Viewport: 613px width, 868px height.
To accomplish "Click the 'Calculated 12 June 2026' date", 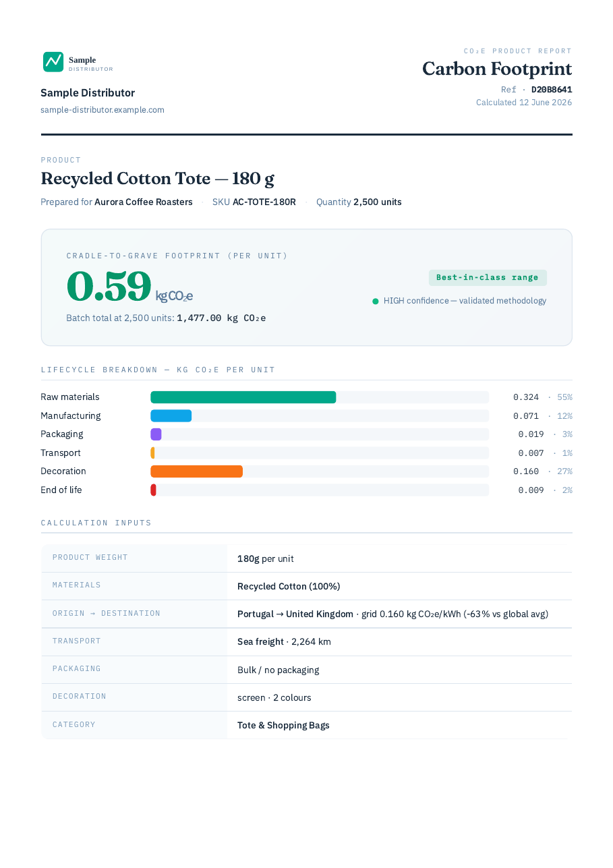I will pyautogui.click(x=524, y=103).
